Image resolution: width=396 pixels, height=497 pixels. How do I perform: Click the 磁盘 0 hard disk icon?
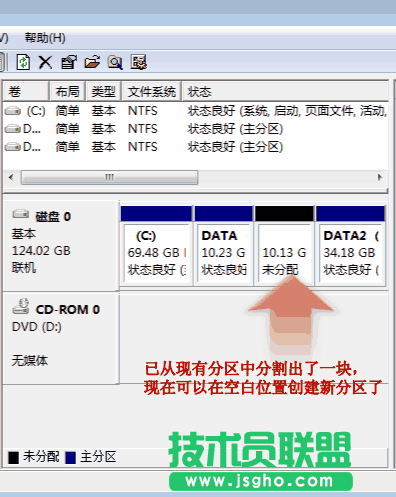tap(21, 214)
